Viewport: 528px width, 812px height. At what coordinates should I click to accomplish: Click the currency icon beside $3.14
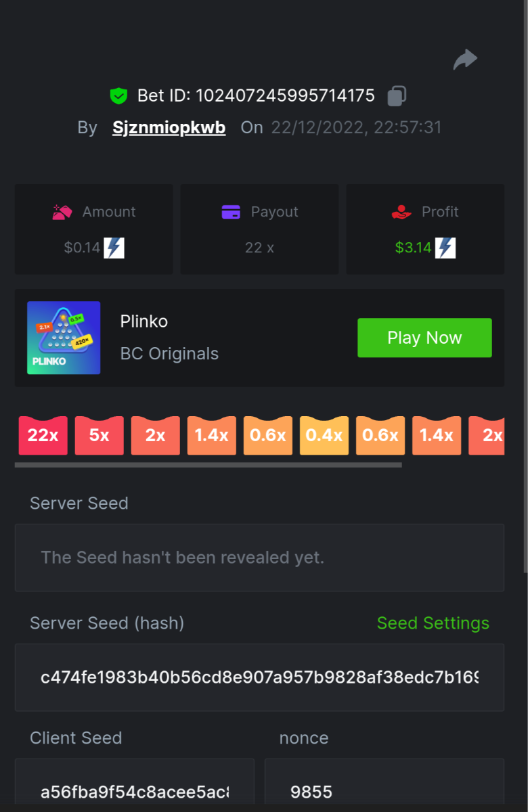click(x=445, y=248)
